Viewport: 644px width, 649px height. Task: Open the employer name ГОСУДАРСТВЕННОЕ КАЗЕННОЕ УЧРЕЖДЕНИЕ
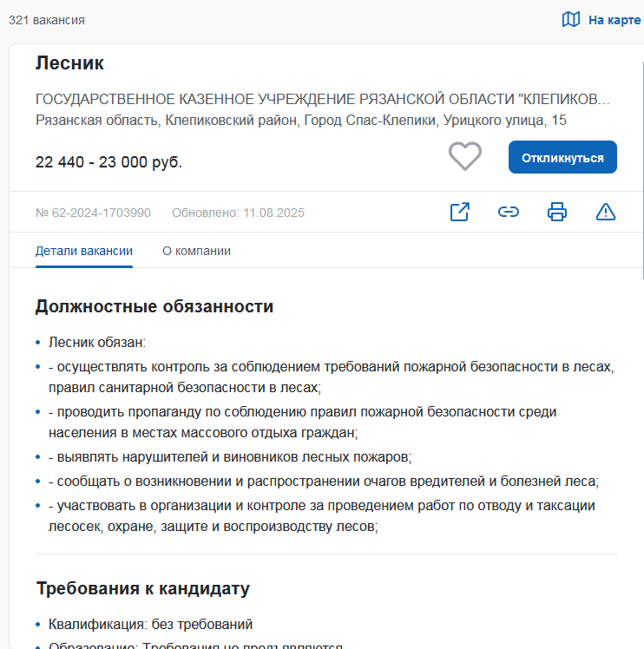(x=322, y=98)
